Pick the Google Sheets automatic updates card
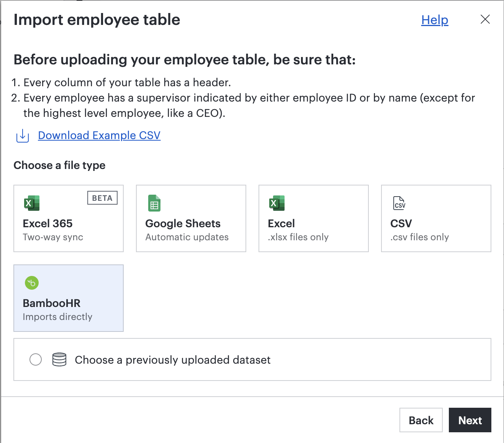The width and height of the screenshot is (504, 443). 191,218
